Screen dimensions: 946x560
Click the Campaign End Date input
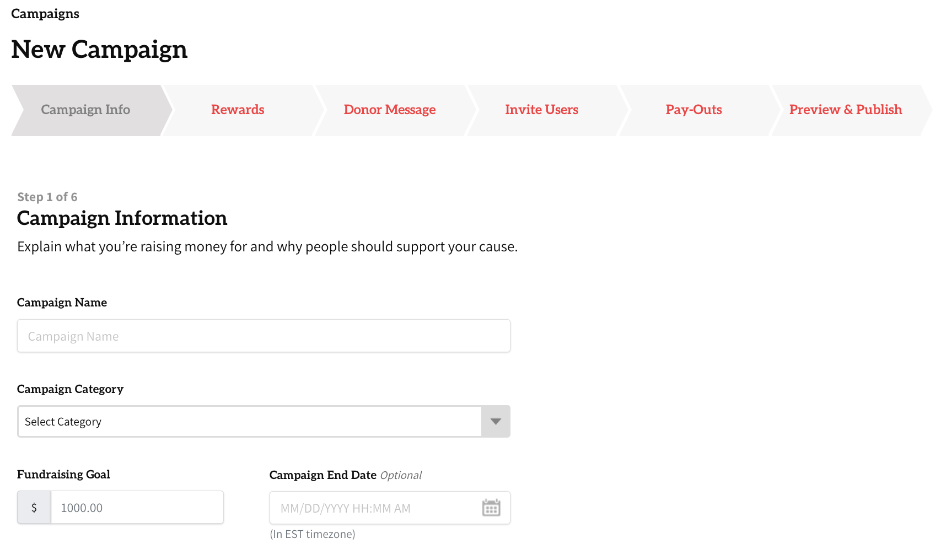[x=375, y=508]
